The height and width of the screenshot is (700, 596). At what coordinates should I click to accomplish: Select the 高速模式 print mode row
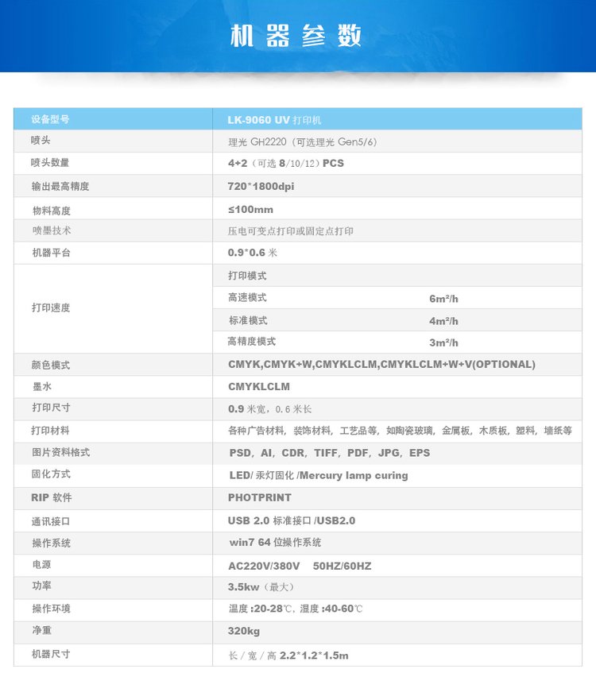(247, 298)
